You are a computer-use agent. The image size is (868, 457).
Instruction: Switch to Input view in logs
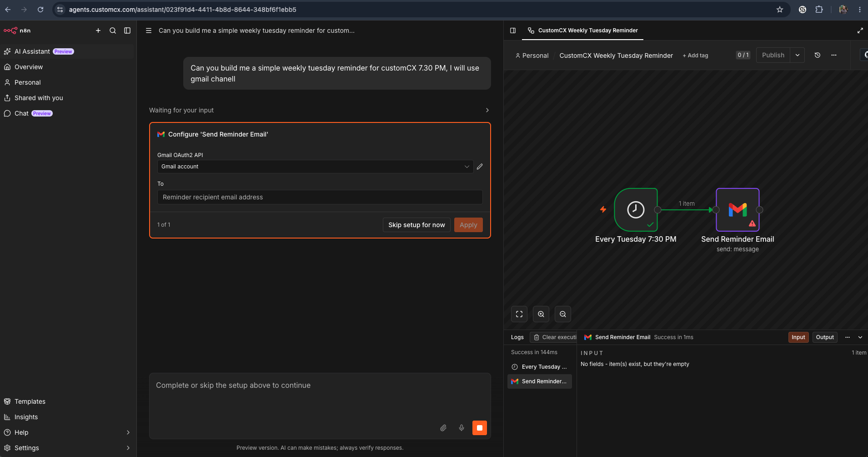tap(798, 337)
